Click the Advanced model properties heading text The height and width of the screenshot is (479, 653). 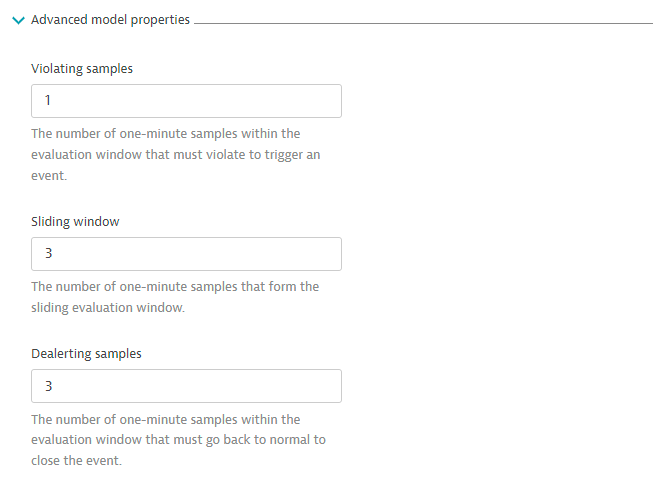click(110, 20)
